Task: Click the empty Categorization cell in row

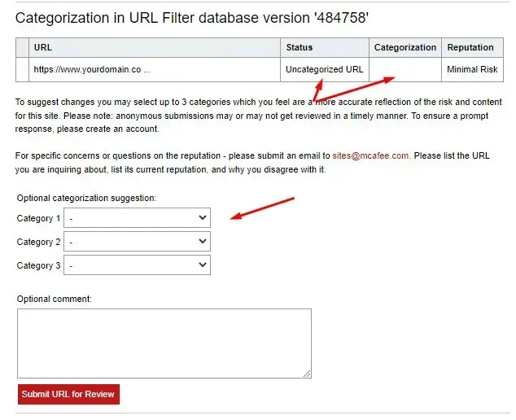Action: click(x=405, y=69)
